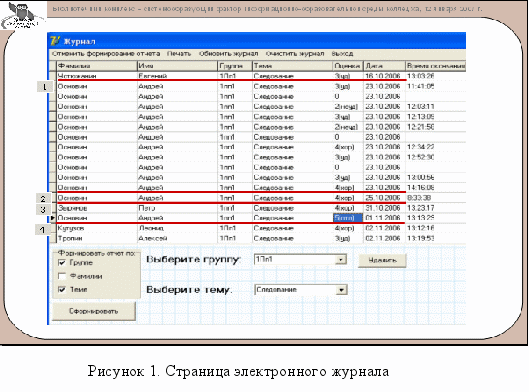The height and width of the screenshot is (392, 529).
Task: Open the Отменить формирование отчета menu item
Action: 106,54
